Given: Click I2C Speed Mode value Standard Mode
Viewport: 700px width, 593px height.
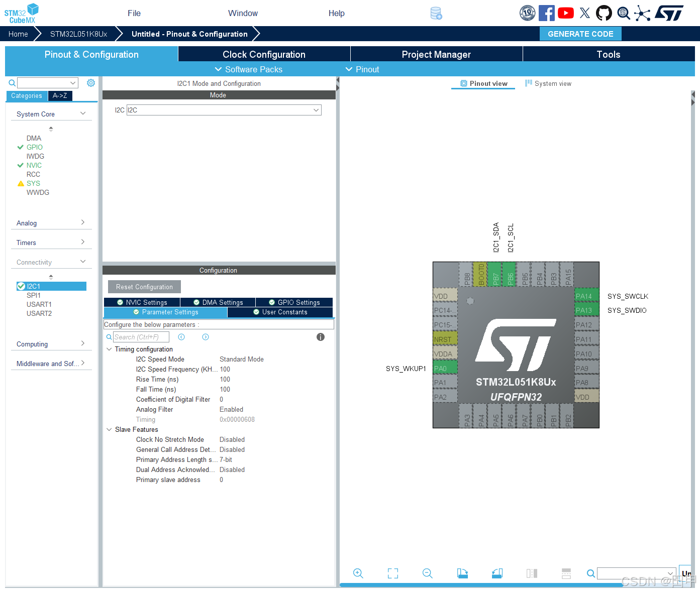Looking at the screenshot, I should 242,359.
